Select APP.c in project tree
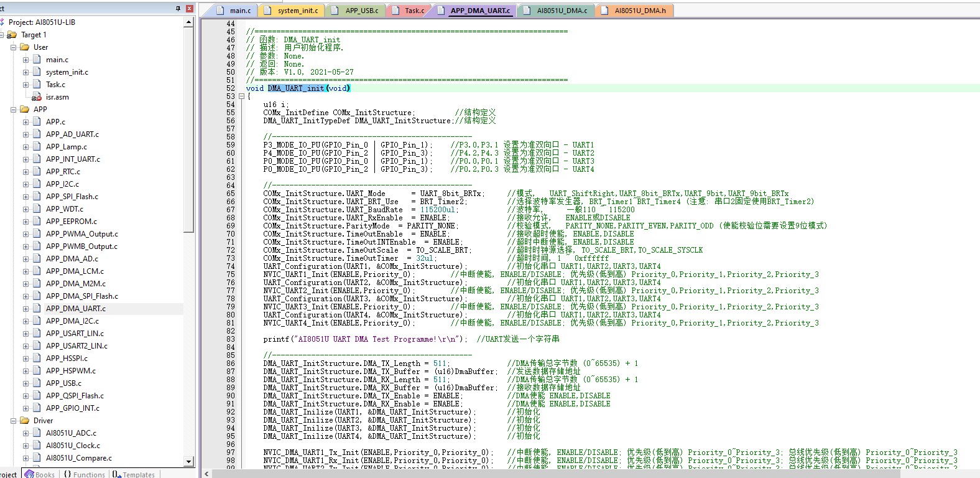The width and height of the screenshot is (980, 478). [x=55, y=122]
